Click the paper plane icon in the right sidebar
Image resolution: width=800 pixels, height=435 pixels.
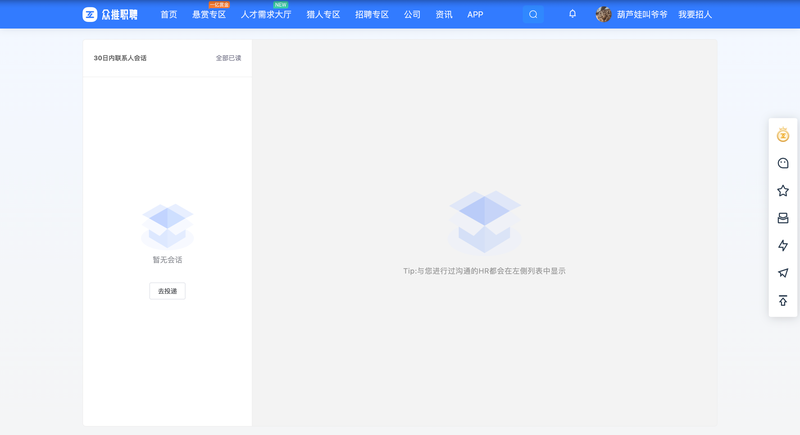(x=783, y=273)
